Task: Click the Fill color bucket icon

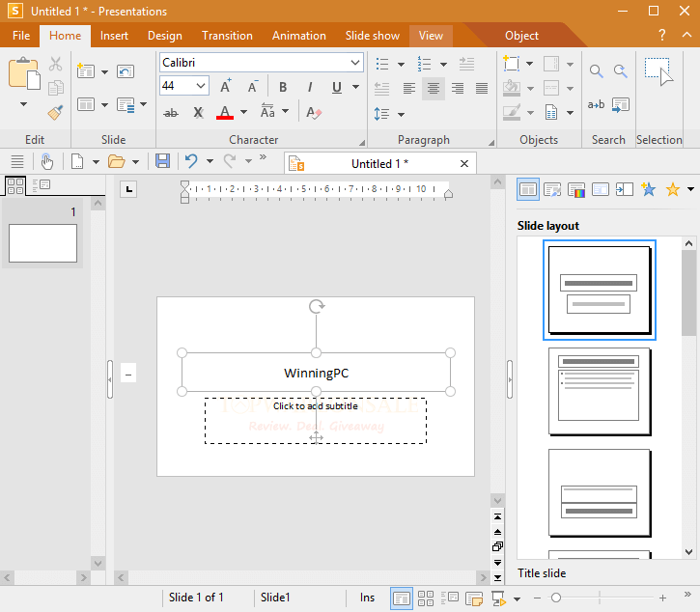Action: click(x=512, y=88)
